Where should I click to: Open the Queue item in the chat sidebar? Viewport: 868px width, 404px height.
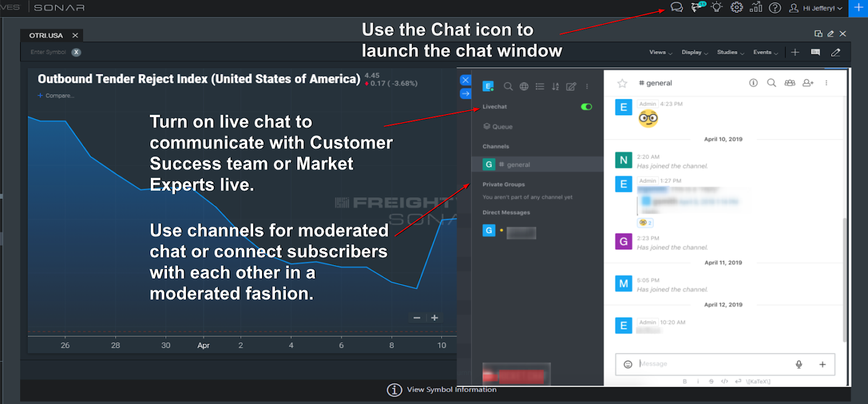coord(498,127)
